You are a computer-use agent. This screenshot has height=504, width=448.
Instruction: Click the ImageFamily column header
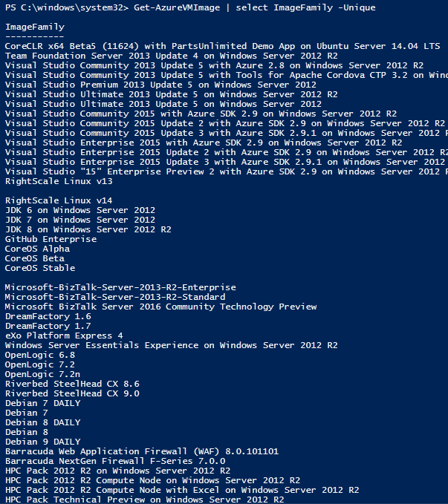click(34, 27)
